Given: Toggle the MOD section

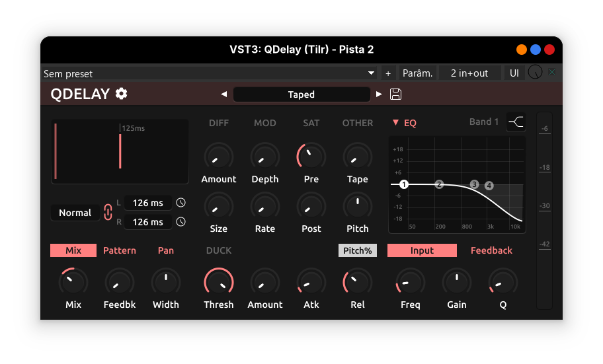Looking at the screenshot, I should click(265, 123).
